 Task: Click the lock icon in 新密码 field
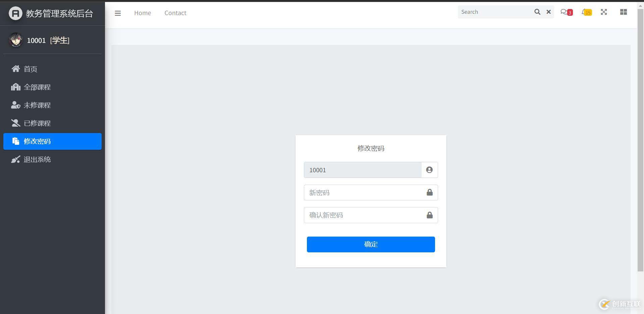(429, 192)
